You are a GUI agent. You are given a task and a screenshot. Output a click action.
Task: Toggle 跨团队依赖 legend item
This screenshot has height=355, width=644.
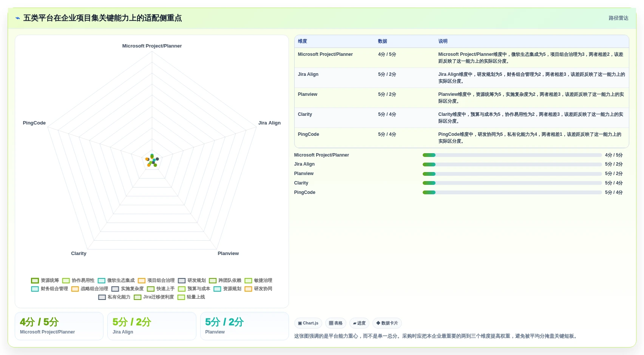(x=225, y=280)
